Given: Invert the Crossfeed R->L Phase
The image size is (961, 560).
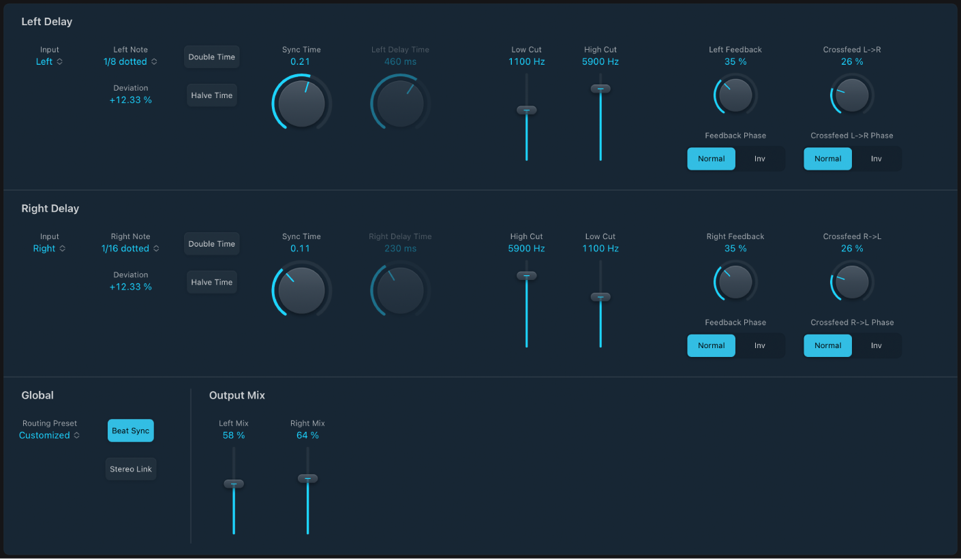Looking at the screenshot, I should coord(876,345).
